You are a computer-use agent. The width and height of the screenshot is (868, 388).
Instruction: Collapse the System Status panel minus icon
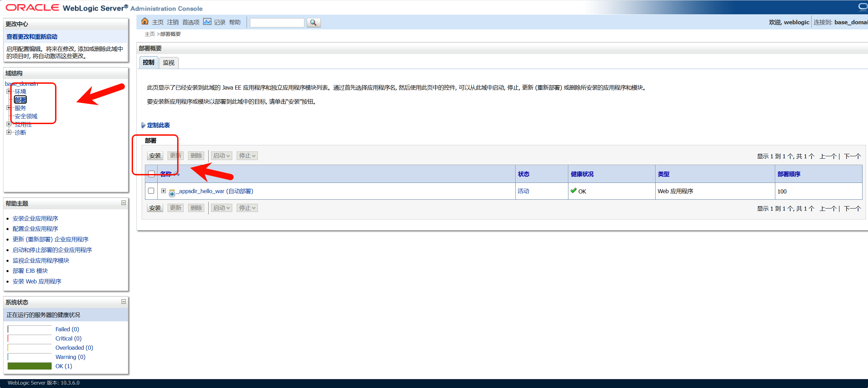coord(123,302)
